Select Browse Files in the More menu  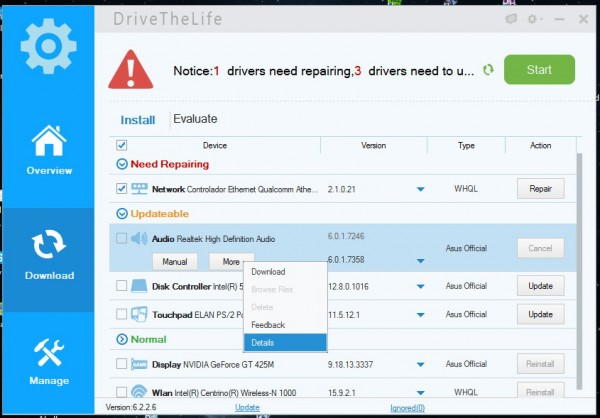285,289
